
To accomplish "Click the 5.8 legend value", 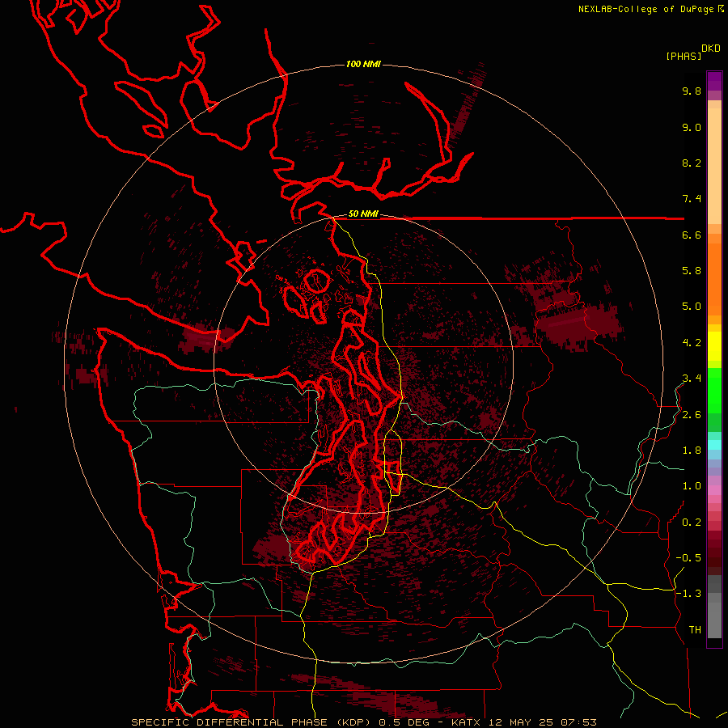I will pyautogui.click(x=692, y=271).
